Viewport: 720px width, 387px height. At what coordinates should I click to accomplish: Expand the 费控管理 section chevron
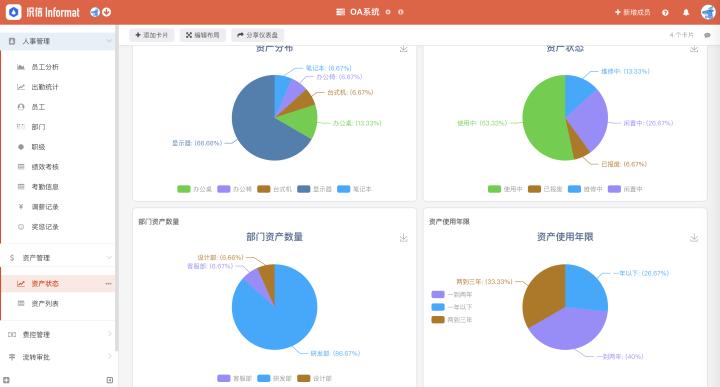pyautogui.click(x=109, y=334)
